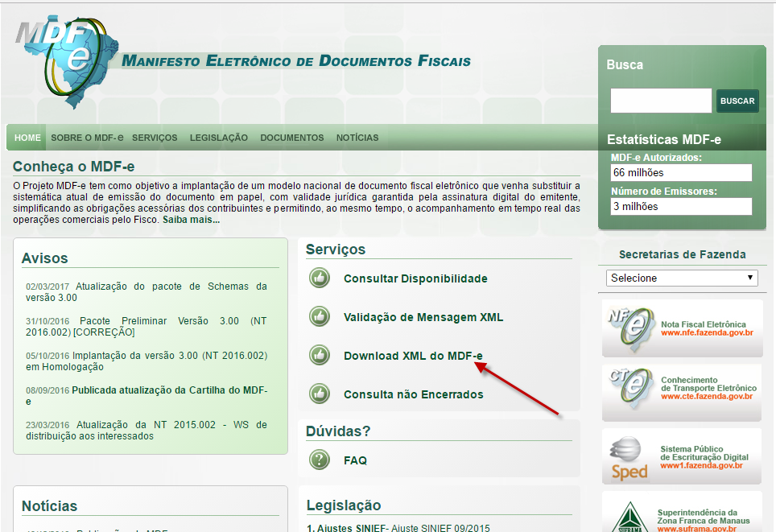The image size is (776, 532).
Task: Open the DOCUMENTOS menu
Action: (x=292, y=138)
